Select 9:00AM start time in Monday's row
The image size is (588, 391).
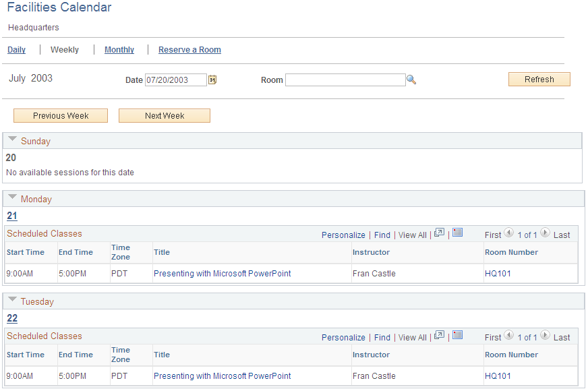(x=20, y=274)
